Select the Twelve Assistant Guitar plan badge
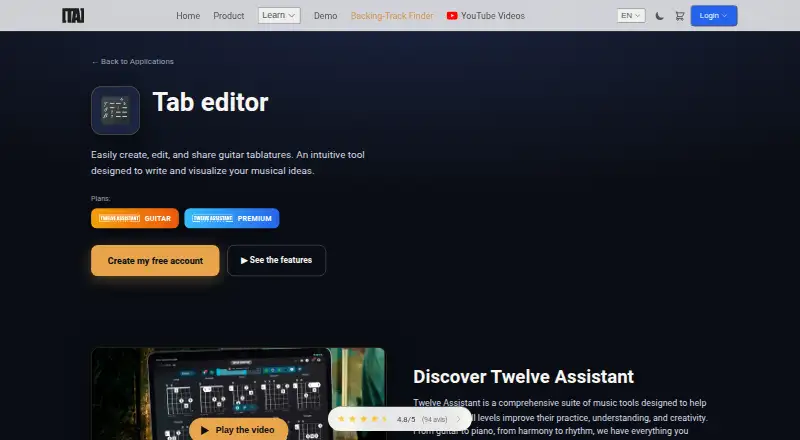800x440 pixels. tap(135, 218)
